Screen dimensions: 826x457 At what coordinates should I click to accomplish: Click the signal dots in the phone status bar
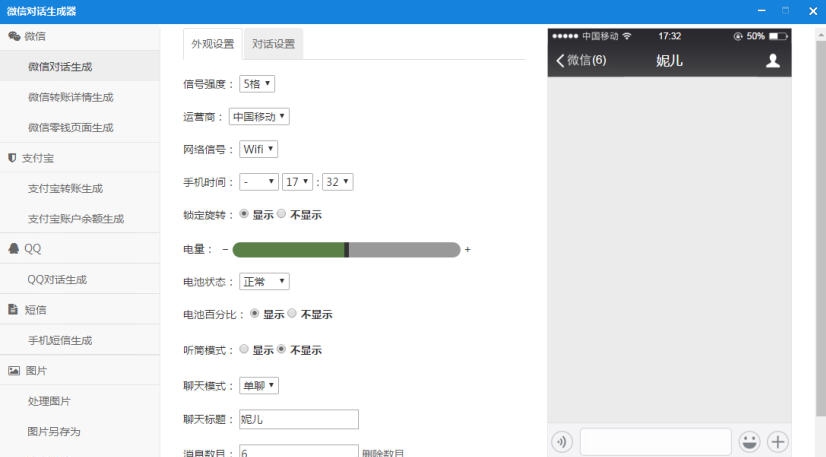coord(565,36)
